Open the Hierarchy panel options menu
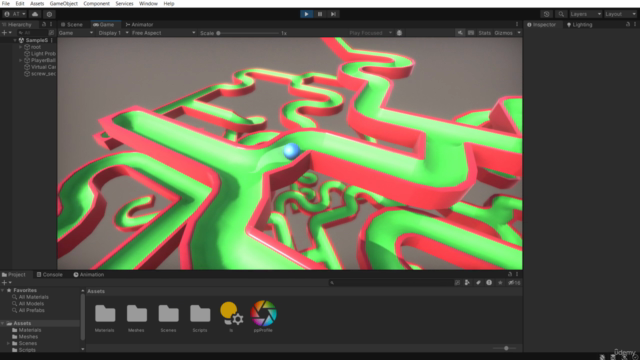 [51, 24]
